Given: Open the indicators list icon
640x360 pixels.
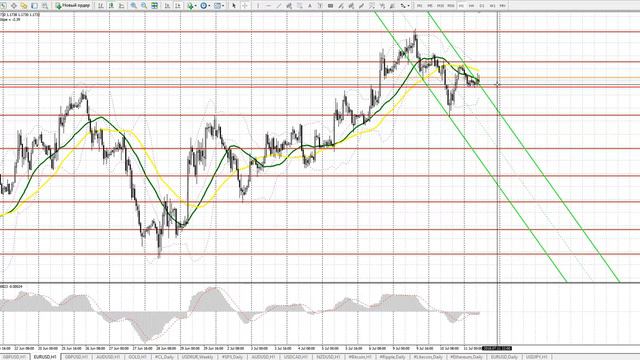Looking at the screenshot, I should (190, 6).
